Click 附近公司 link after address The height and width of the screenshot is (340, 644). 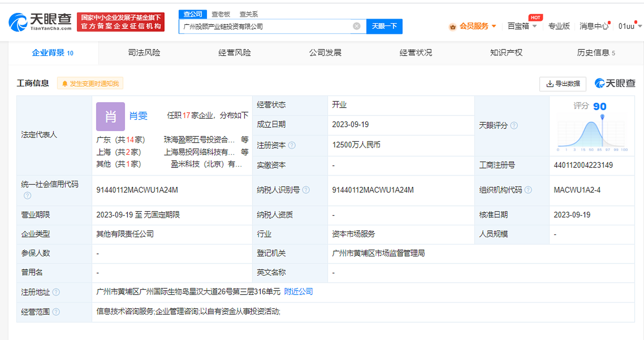(x=298, y=292)
